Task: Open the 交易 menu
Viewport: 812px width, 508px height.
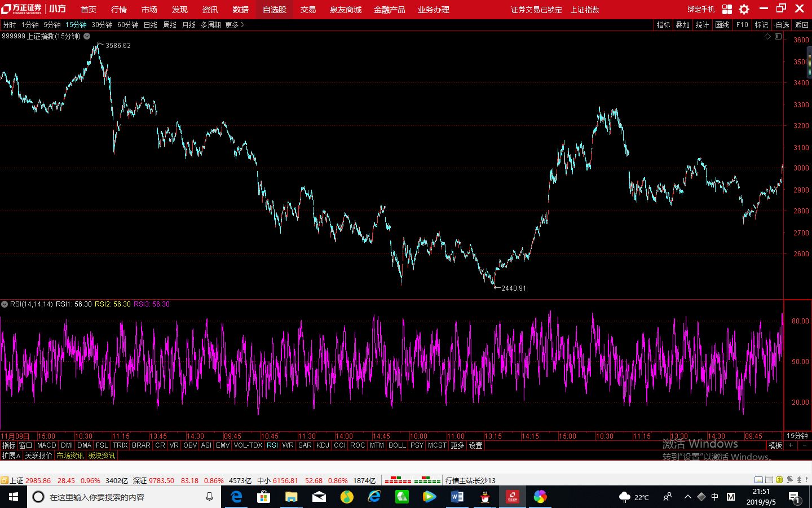Action: [308, 10]
